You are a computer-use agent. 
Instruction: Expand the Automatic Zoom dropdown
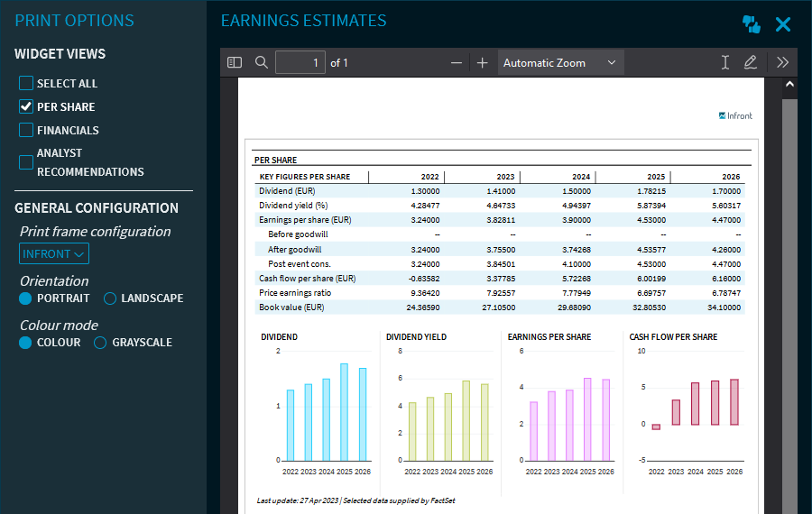559,63
